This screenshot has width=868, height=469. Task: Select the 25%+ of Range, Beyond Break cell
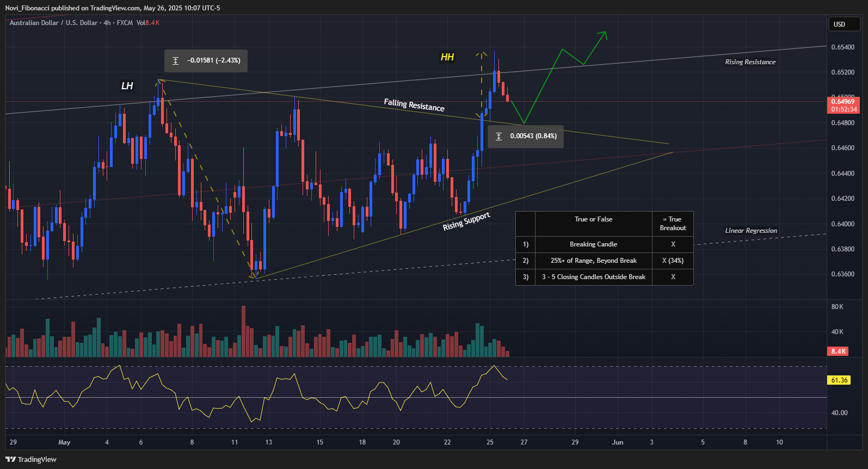594,261
